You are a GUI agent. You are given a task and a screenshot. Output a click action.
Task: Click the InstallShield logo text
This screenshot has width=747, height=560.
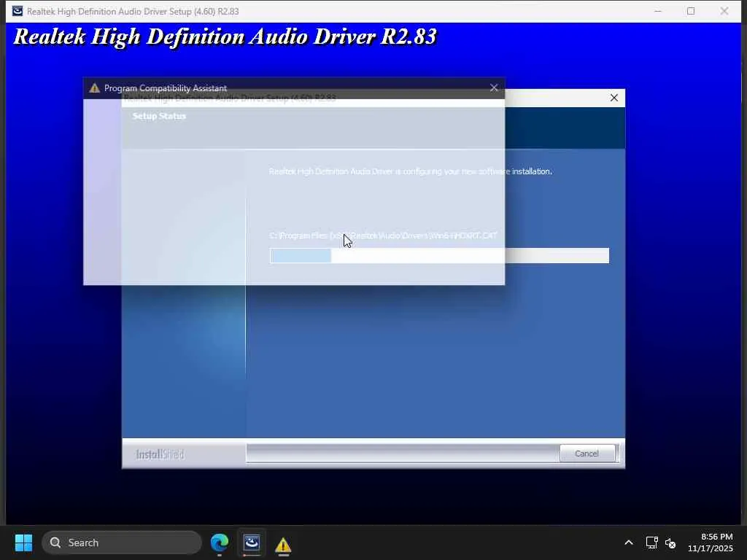click(160, 454)
